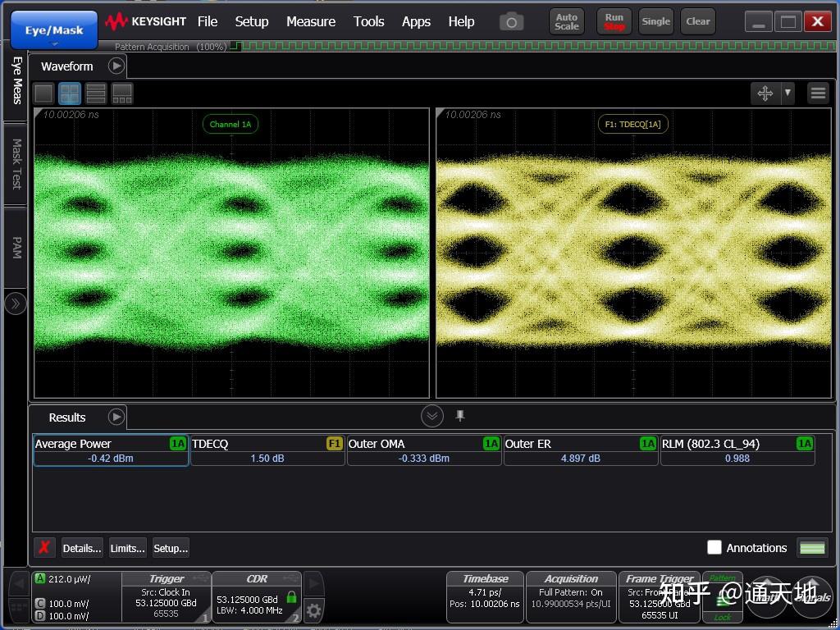Open the Measure menu
The width and height of the screenshot is (840, 630).
coord(311,21)
